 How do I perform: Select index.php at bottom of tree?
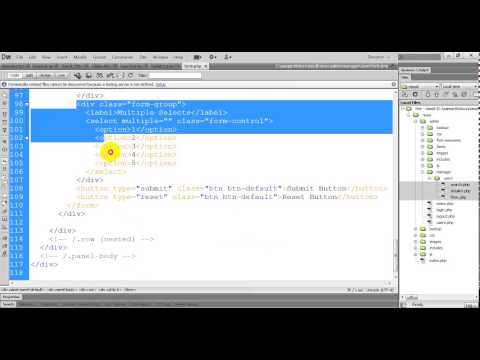[x=438, y=261]
